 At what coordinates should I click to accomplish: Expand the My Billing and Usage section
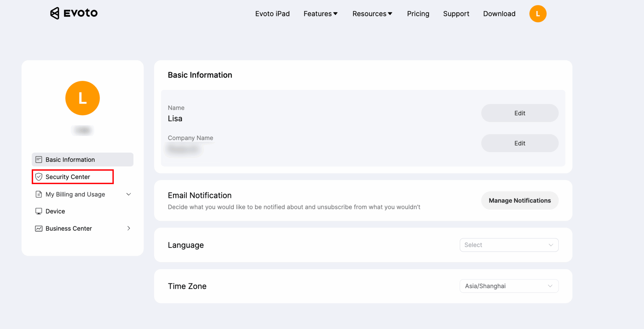[129, 194]
